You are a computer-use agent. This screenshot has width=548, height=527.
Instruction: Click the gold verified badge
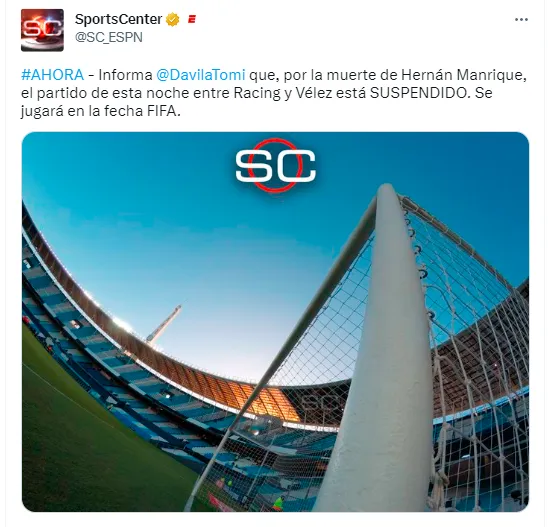point(173,20)
